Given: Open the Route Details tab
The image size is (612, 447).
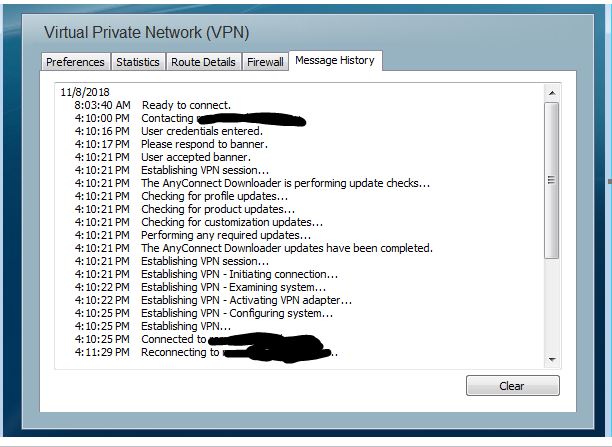Looking at the screenshot, I should tap(203, 62).
